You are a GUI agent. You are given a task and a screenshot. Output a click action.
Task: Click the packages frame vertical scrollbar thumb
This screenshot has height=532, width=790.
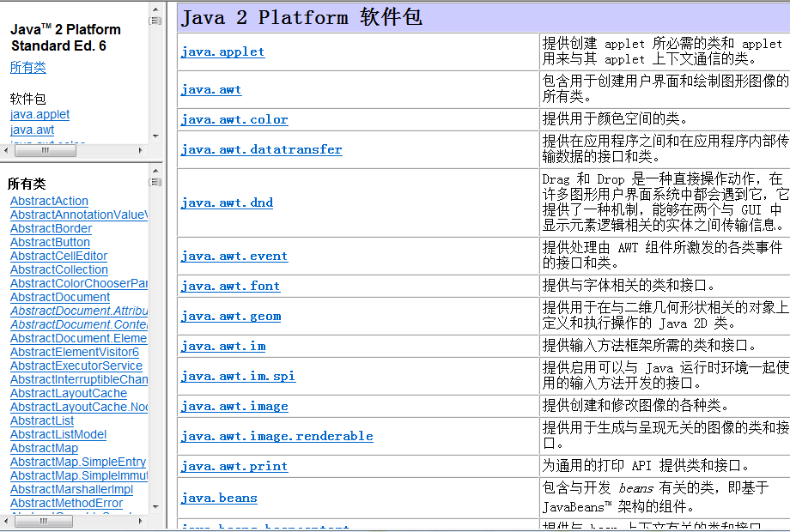click(x=155, y=21)
